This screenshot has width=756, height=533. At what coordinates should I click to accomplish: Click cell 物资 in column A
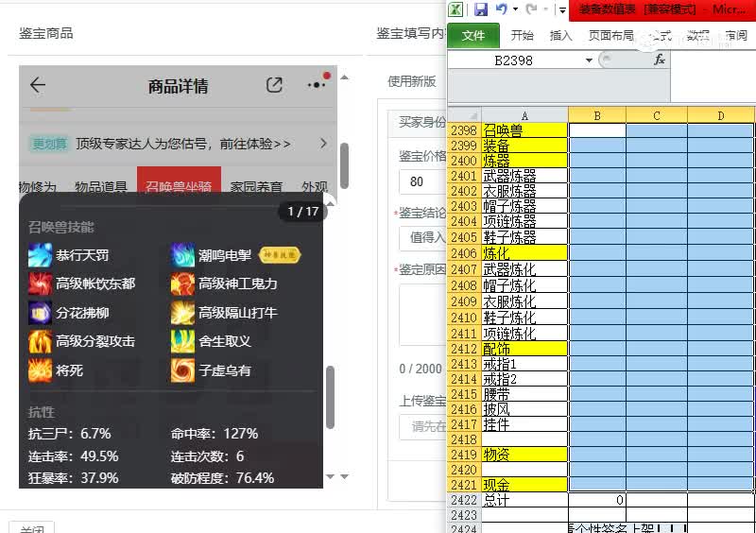tap(524, 455)
